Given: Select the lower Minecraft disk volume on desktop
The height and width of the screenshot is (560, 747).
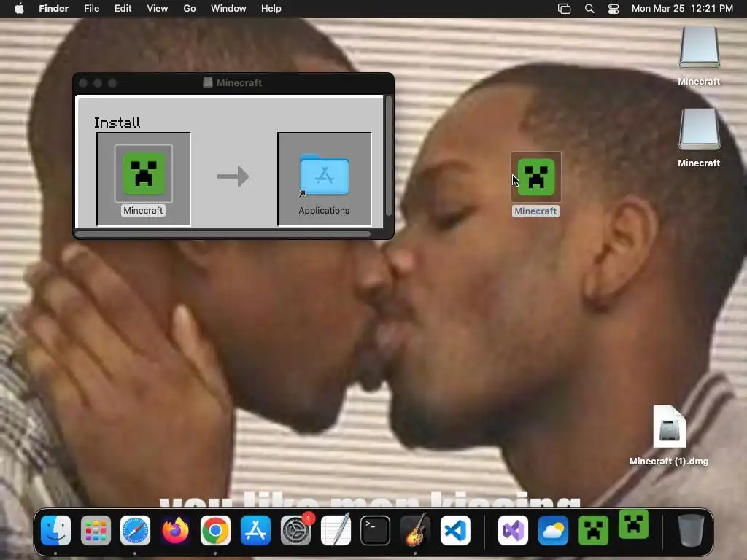Looking at the screenshot, I should [x=699, y=129].
